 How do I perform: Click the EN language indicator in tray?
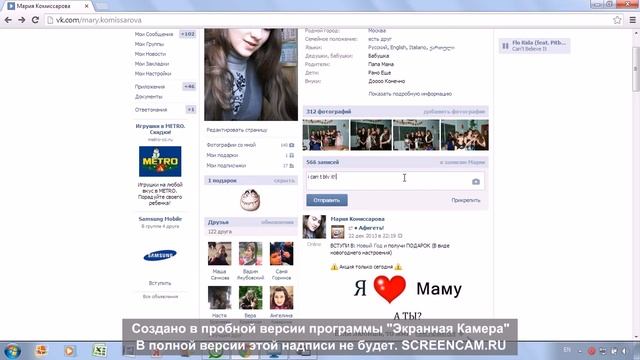point(567,350)
